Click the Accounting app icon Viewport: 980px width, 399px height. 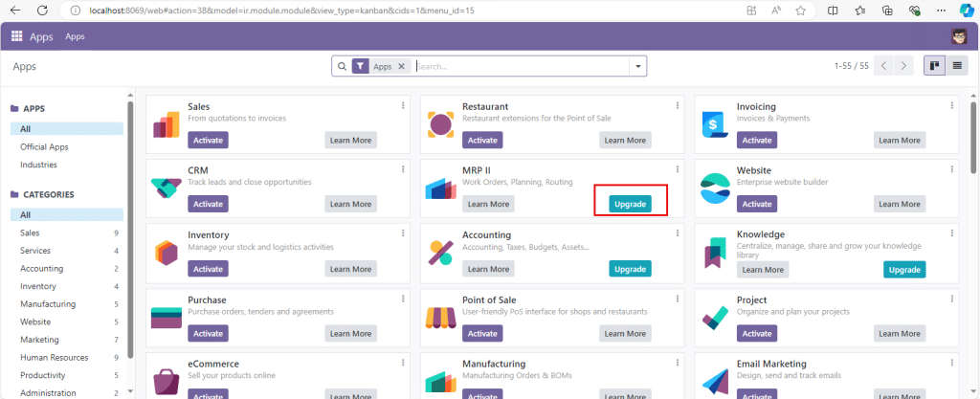(440, 253)
